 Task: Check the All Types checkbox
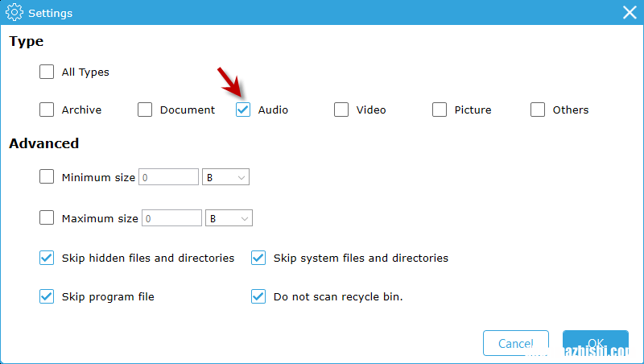tap(47, 72)
